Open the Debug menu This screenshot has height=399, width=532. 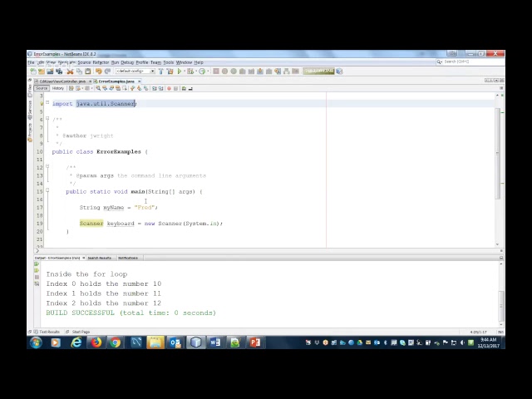127,62
